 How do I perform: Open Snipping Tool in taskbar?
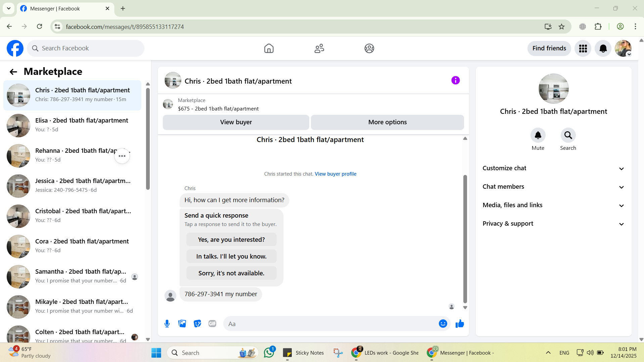pyautogui.click(x=338, y=353)
